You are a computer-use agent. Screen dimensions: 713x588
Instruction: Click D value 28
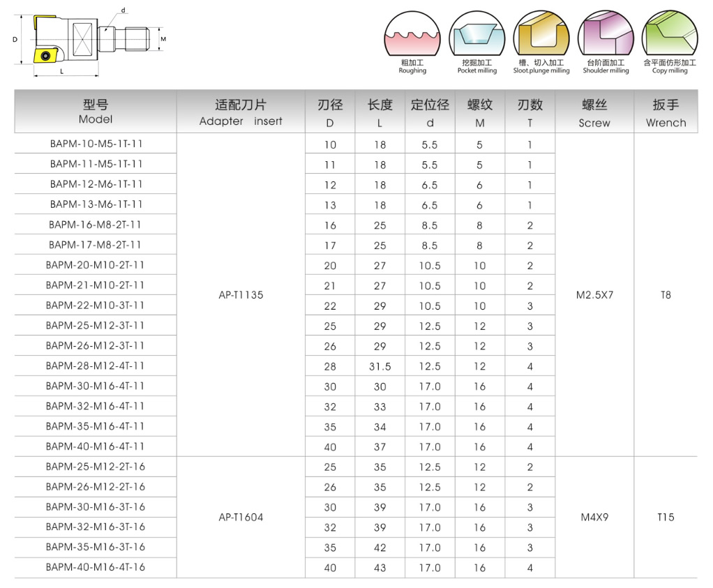click(x=330, y=366)
